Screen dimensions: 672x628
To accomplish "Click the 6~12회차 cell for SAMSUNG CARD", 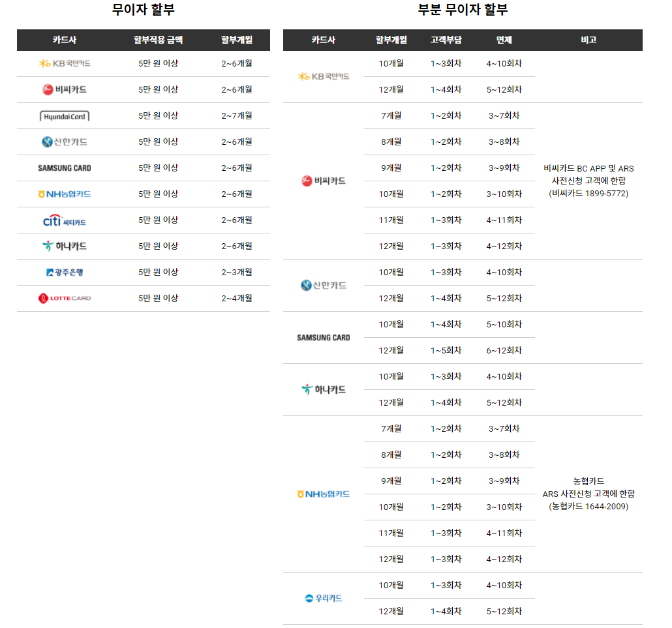I will click(504, 350).
